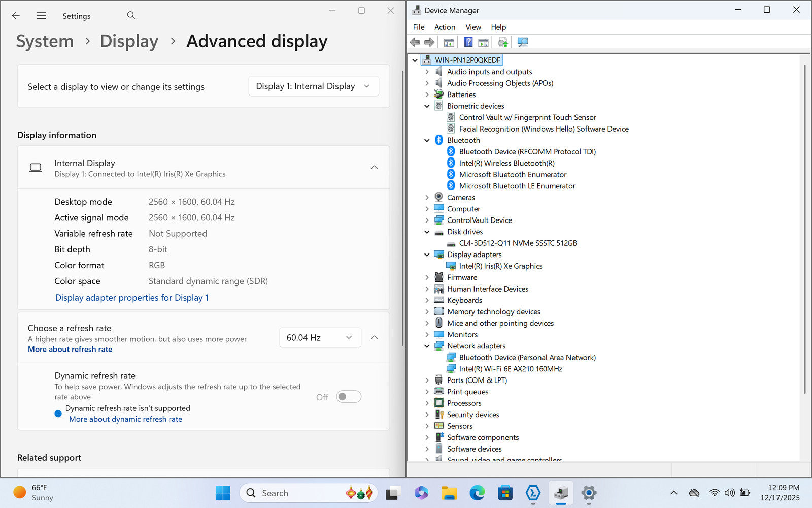Click the More about dynamic refresh rate link
Screen dimensions: 812x508
coord(125,419)
